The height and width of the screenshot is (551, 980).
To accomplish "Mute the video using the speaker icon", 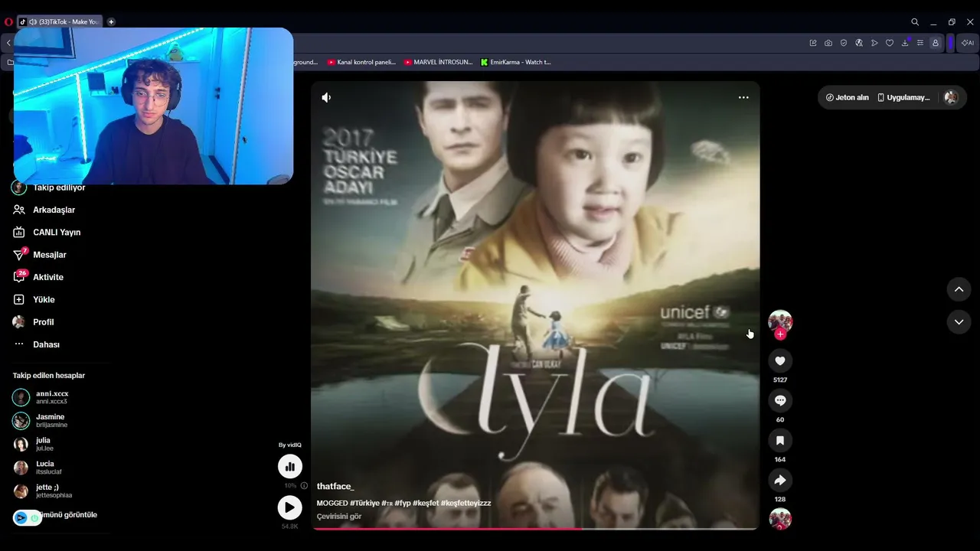I will [326, 97].
